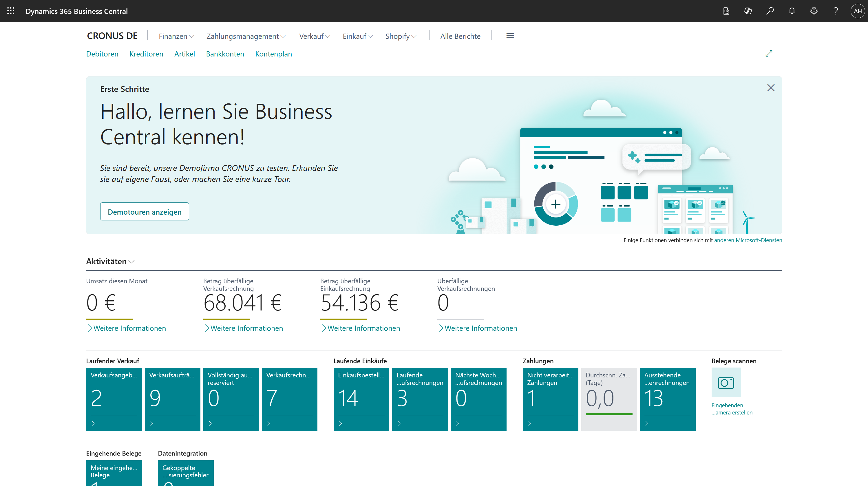Click the arrow on Vollständig reserviert tile
Viewport: 868px width, 486px height.
[x=211, y=423]
